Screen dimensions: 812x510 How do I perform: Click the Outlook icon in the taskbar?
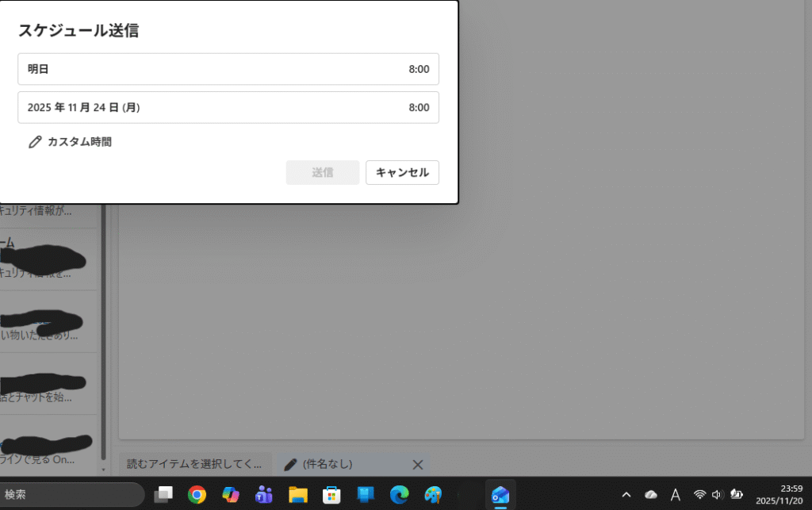(500, 495)
